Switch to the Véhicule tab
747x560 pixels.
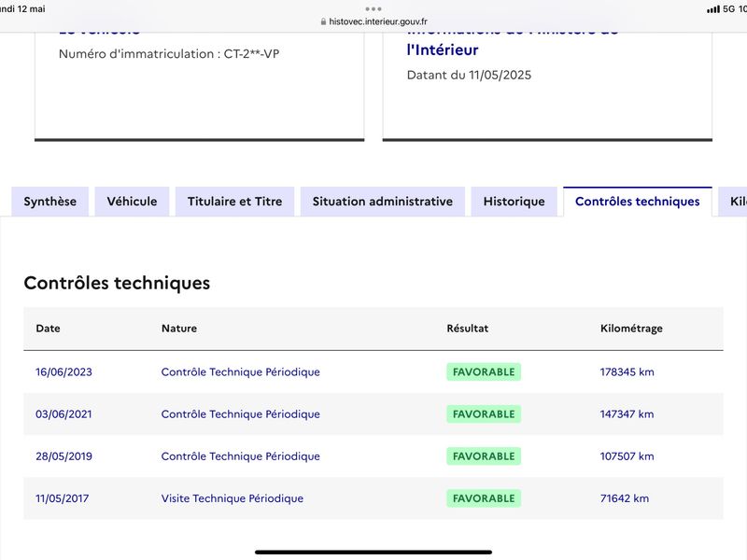tap(132, 202)
